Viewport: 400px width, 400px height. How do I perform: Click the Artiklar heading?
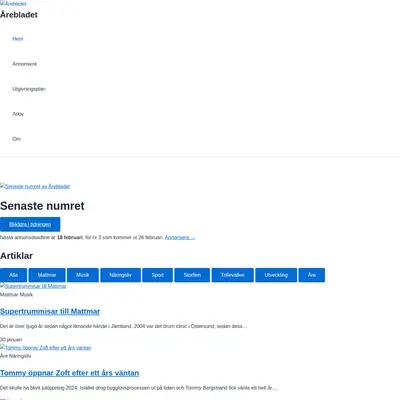click(16, 256)
